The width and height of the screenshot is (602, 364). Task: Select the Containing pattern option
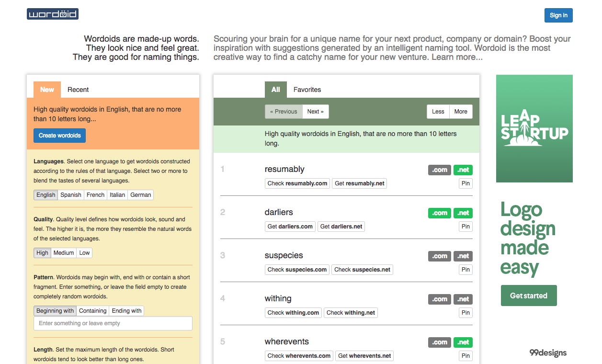point(92,311)
